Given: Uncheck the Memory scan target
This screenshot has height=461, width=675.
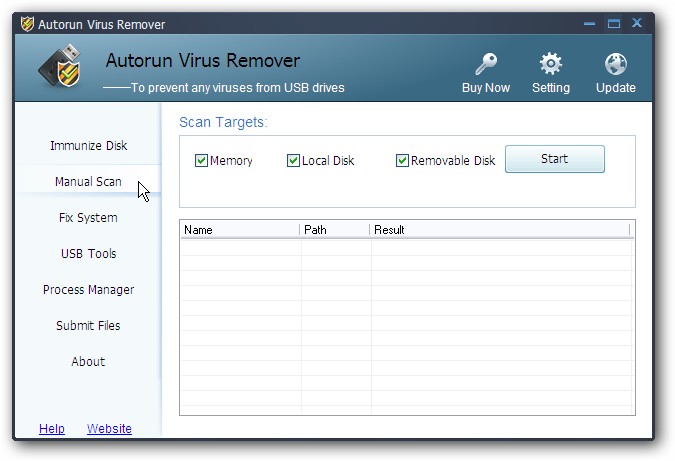Looking at the screenshot, I should (x=201, y=160).
